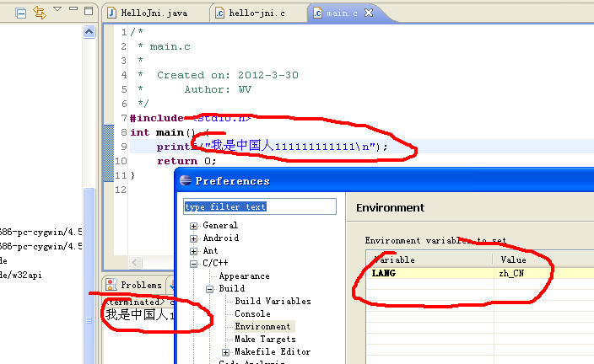Expand the Ant preferences node
The width and height of the screenshot is (594, 364).
point(193,251)
